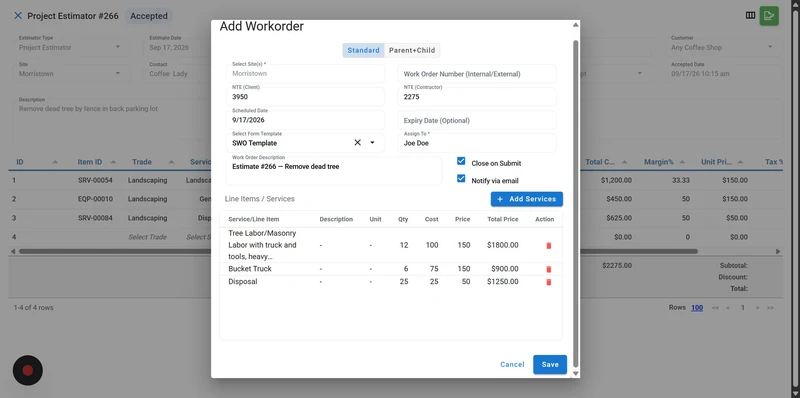
Task: Sort by Trade column arrow
Action: coord(171,162)
